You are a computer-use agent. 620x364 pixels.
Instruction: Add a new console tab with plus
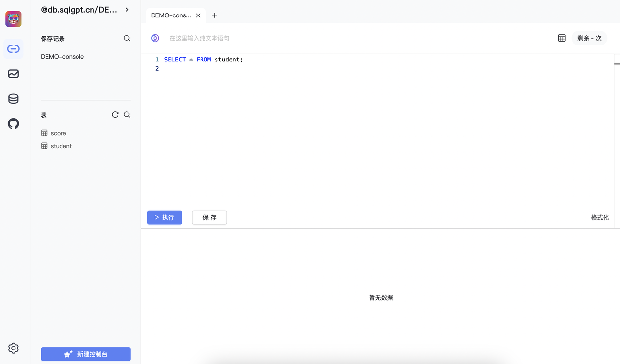[215, 15]
